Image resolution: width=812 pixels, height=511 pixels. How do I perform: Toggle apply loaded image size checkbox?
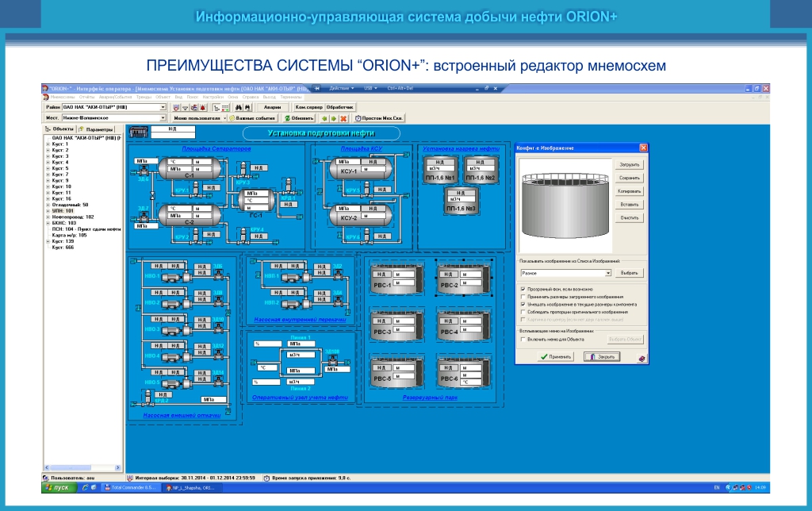[523, 297]
